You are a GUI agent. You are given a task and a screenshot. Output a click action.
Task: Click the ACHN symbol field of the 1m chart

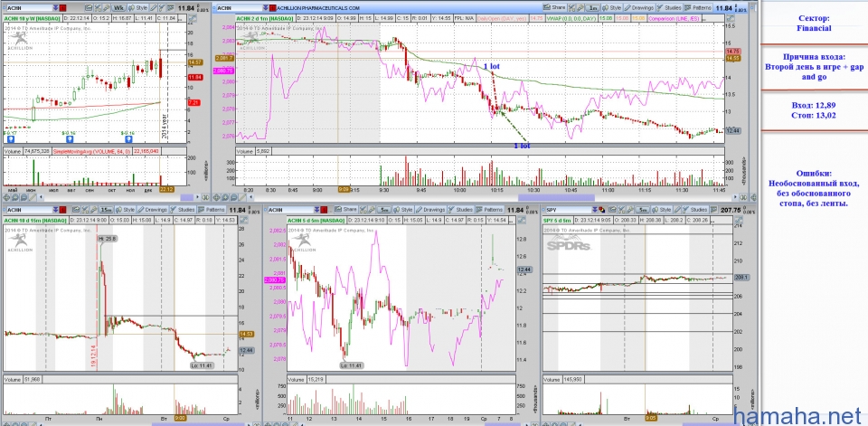[238, 8]
